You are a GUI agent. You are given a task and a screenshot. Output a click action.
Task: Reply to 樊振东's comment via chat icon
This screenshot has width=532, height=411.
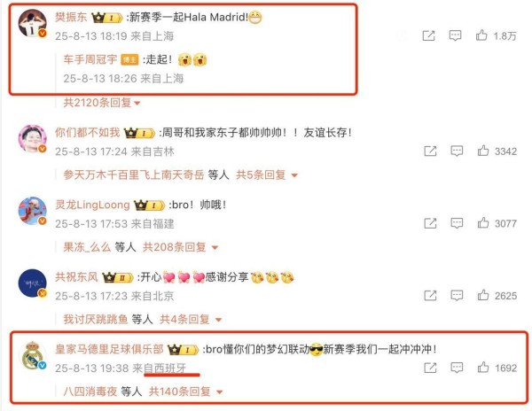(x=455, y=35)
